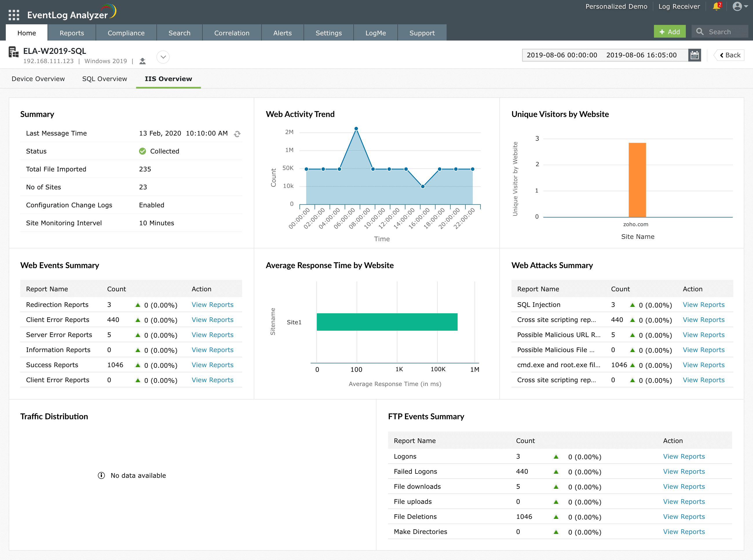This screenshot has height=560, width=753.
Task: Click the search magnifier icon
Action: (700, 32)
